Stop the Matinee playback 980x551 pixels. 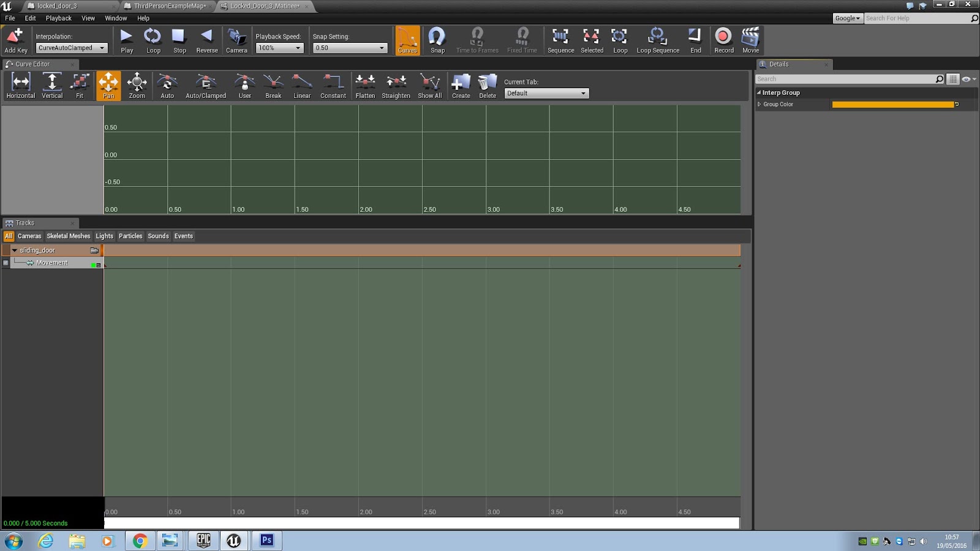(179, 40)
